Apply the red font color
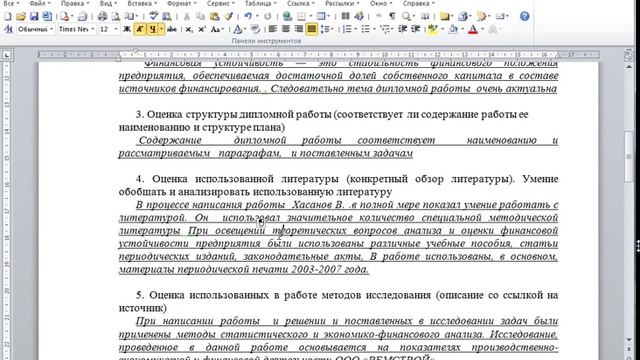Image resolution: width=640 pixels, height=360 pixels. click(473, 29)
